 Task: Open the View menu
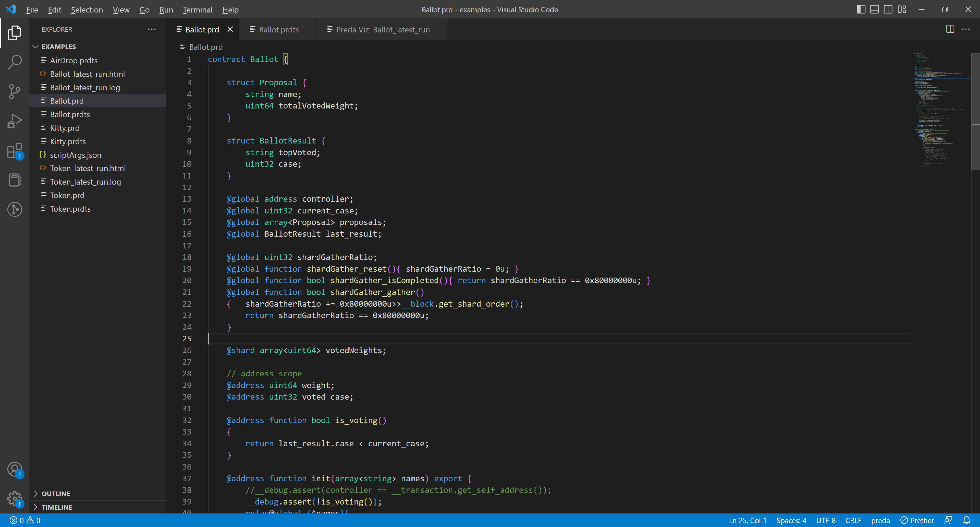coord(121,9)
